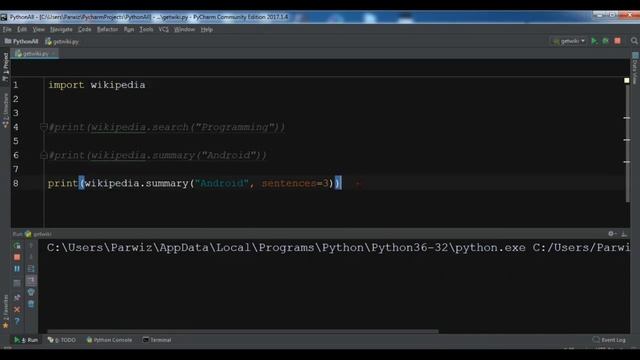Screen dimensions: 640x360
Task: Collapse comment fold marker on line 4
Action: click(43, 127)
